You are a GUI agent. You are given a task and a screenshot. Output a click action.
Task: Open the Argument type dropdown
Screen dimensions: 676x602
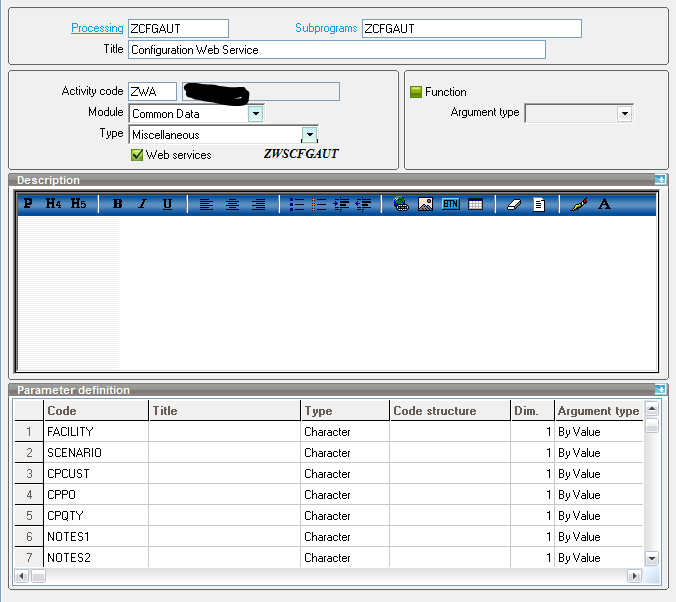(625, 114)
